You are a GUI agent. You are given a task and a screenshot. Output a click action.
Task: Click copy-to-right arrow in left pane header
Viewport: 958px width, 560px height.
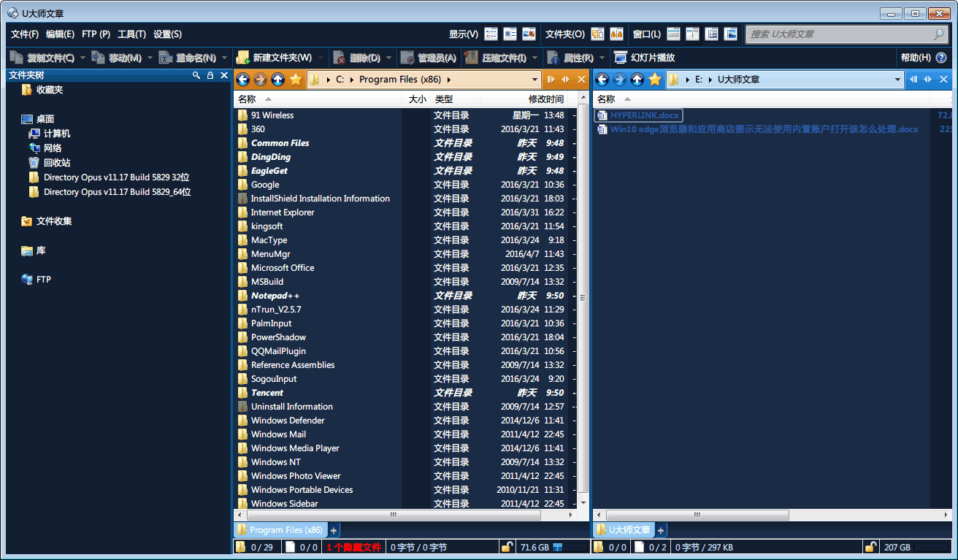pos(551,79)
